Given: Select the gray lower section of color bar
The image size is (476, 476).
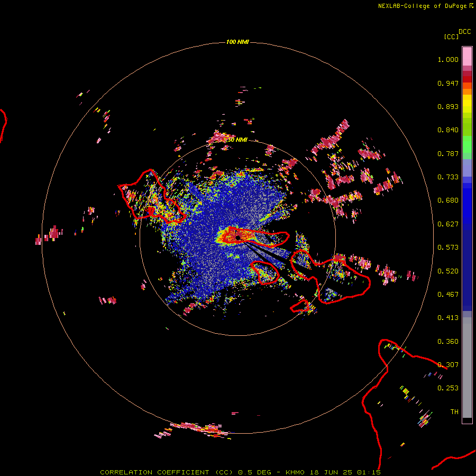Looking at the screenshot, I should click(x=467, y=368).
